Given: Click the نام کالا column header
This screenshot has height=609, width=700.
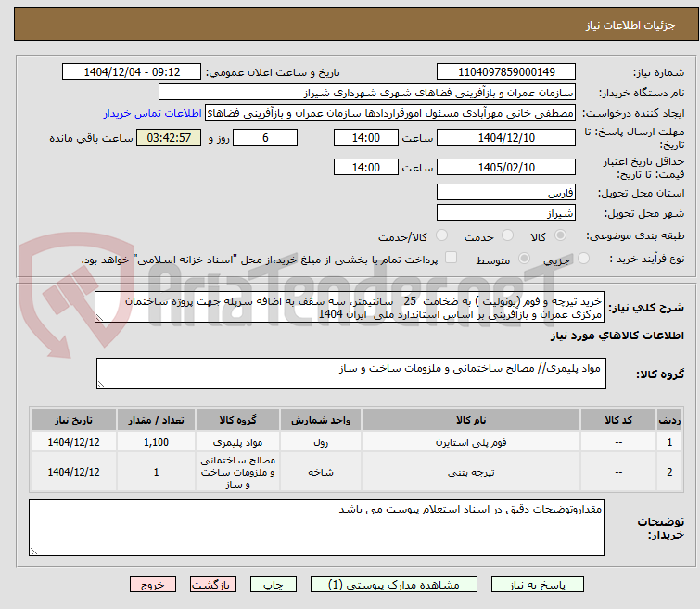Looking at the screenshot, I should pos(471,420).
